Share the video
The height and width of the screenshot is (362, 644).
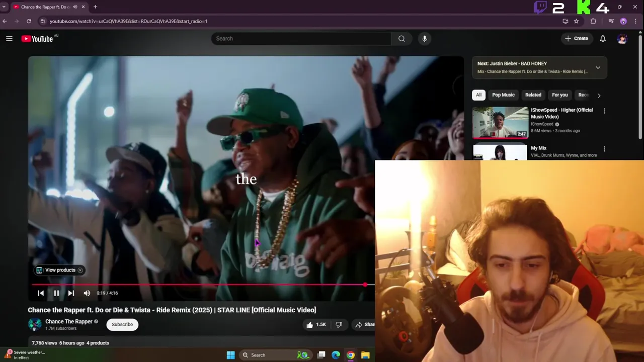pos(365,325)
